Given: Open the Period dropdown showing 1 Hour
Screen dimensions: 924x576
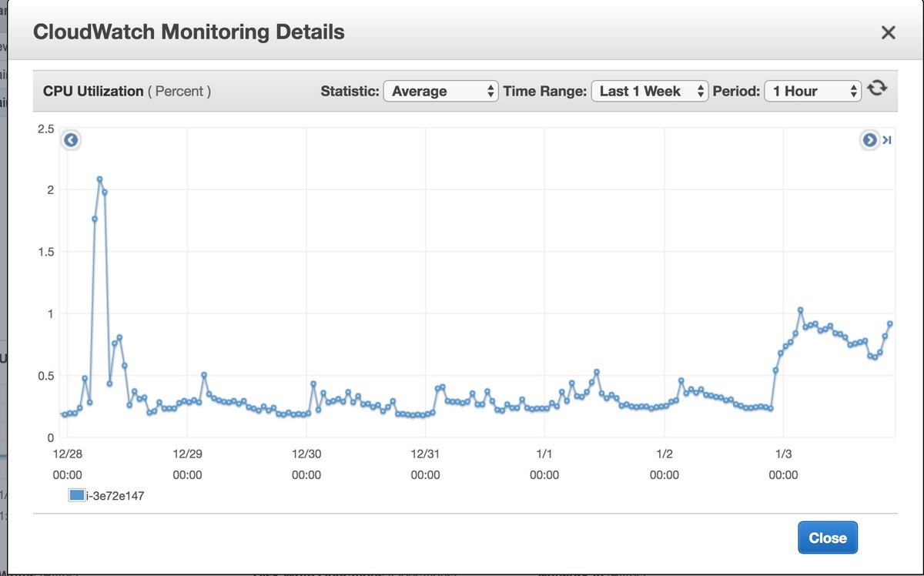Looking at the screenshot, I should [x=813, y=91].
